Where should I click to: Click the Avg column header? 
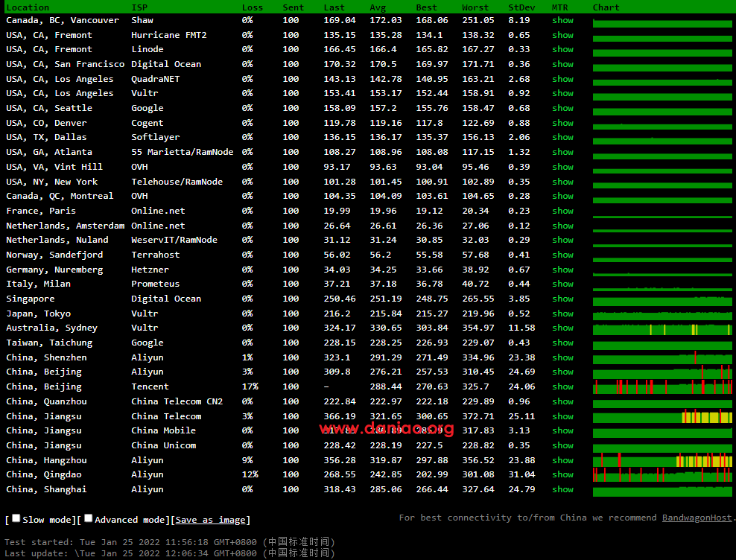pyautogui.click(x=378, y=7)
